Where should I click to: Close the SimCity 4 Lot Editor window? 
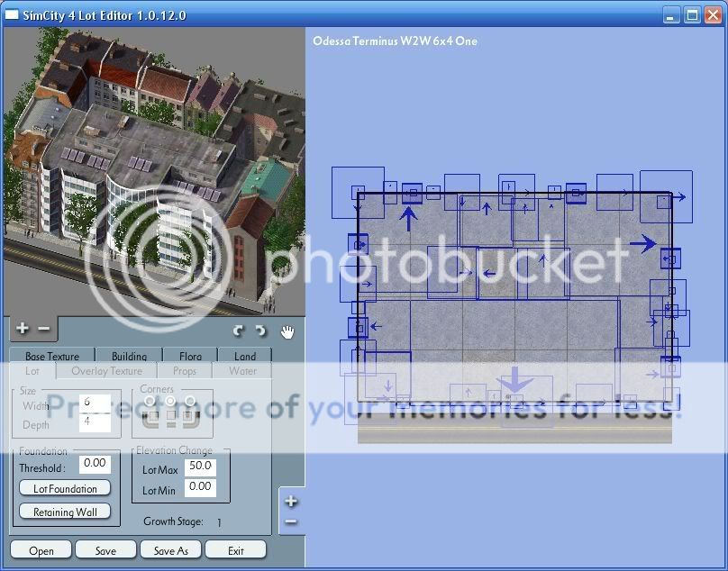(714, 16)
